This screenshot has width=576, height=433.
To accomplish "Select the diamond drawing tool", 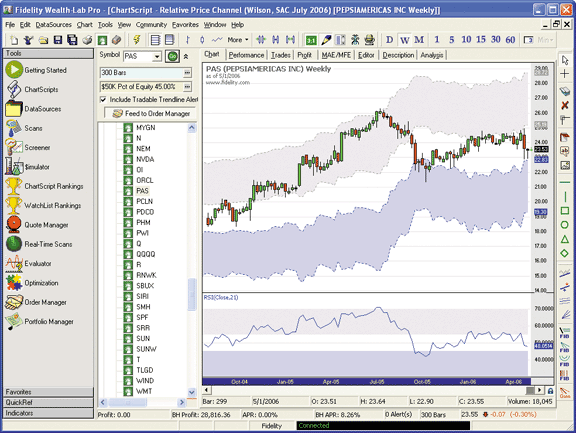I will point(565,253).
